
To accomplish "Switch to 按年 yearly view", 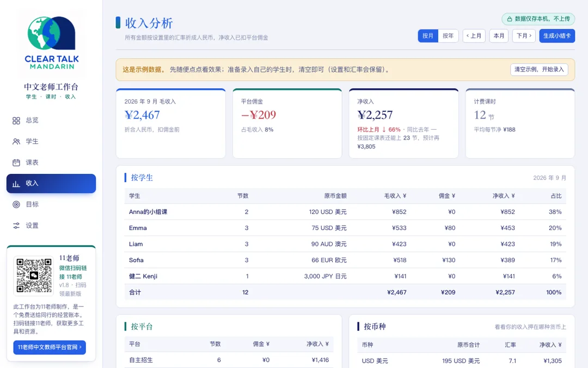I will (448, 35).
